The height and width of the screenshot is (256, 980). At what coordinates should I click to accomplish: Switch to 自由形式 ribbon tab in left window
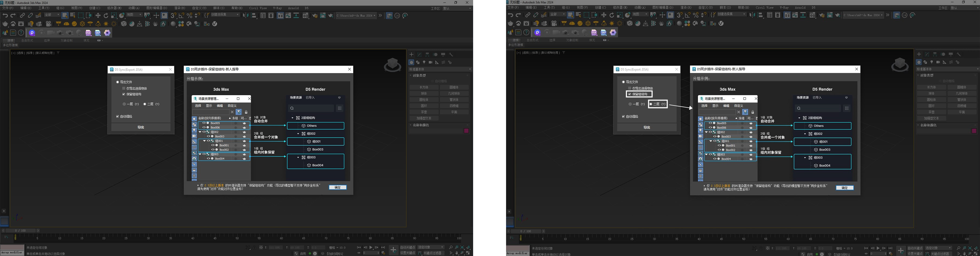pos(27,40)
